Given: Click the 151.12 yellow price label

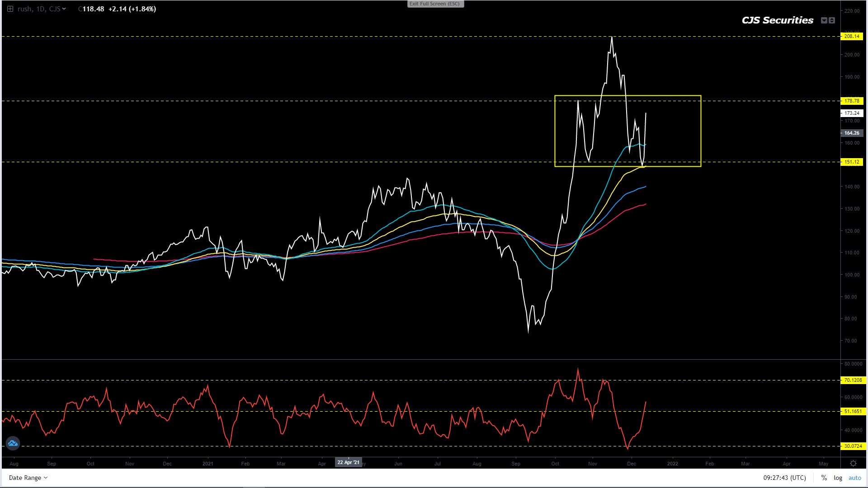Looking at the screenshot, I should coord(852,162).
